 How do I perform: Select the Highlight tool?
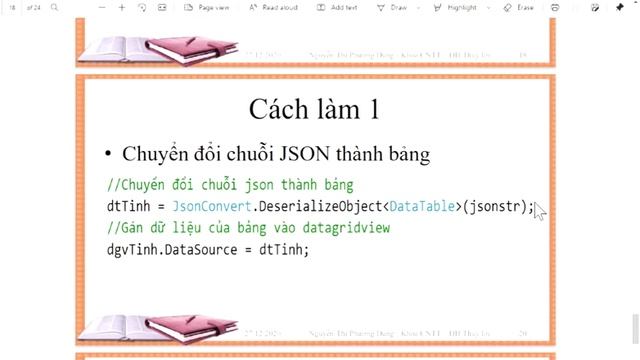tap(456, 7)
